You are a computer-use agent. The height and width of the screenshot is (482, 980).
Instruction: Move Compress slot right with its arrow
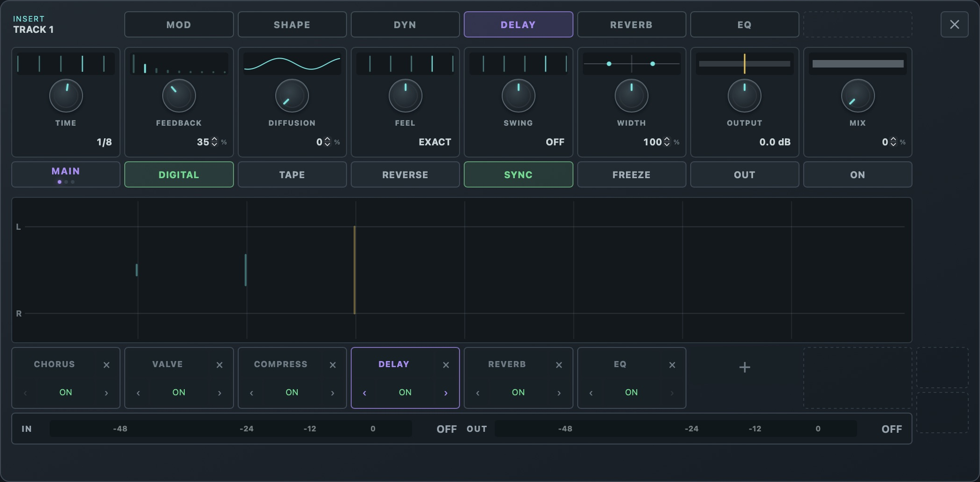(333, 393)
